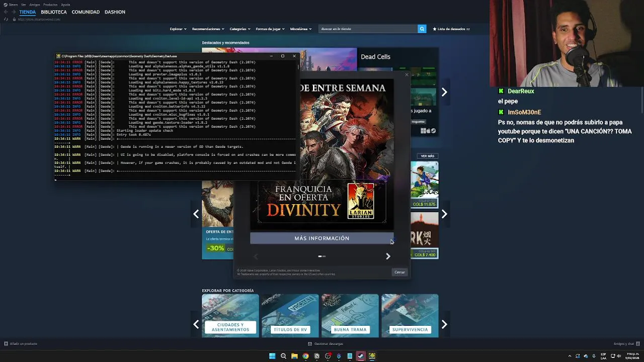Switch to the BIBLIOTECA tab
Viewport: 644px width, 362px height.
click(54, 12)
